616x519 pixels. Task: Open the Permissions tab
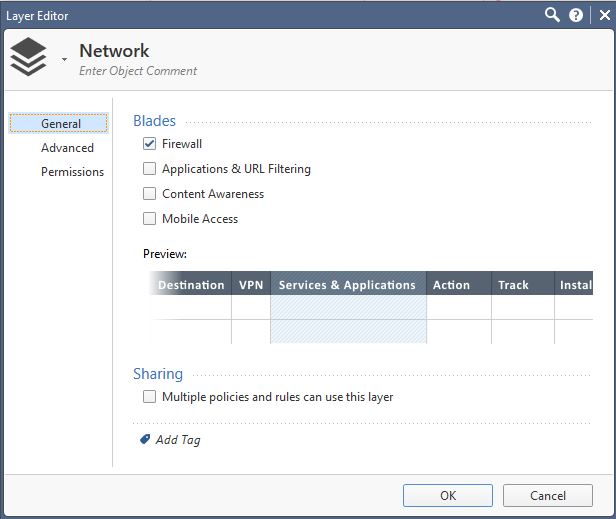(x=72, y=172)
